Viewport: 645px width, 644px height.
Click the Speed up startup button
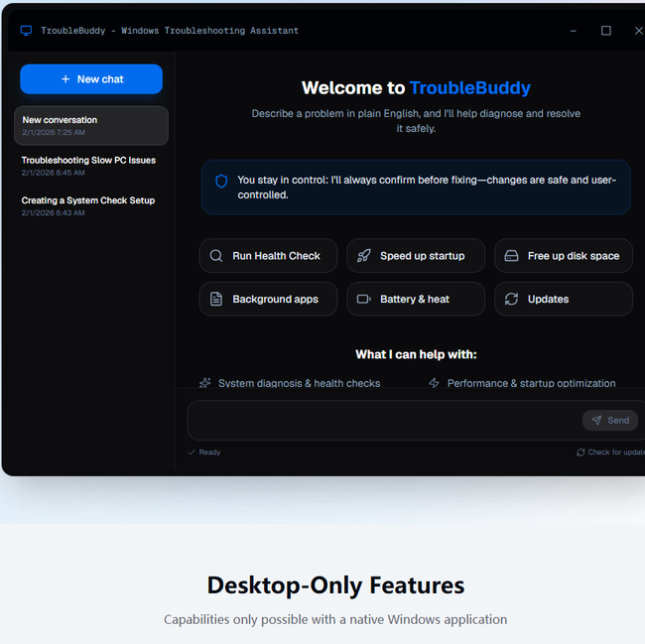click(416, 256)
